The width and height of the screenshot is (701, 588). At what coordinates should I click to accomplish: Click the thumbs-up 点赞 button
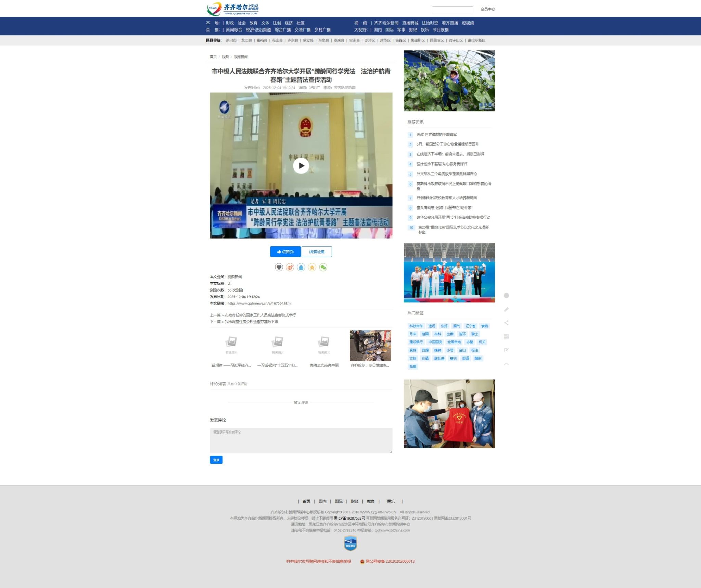tap(285, 252)
